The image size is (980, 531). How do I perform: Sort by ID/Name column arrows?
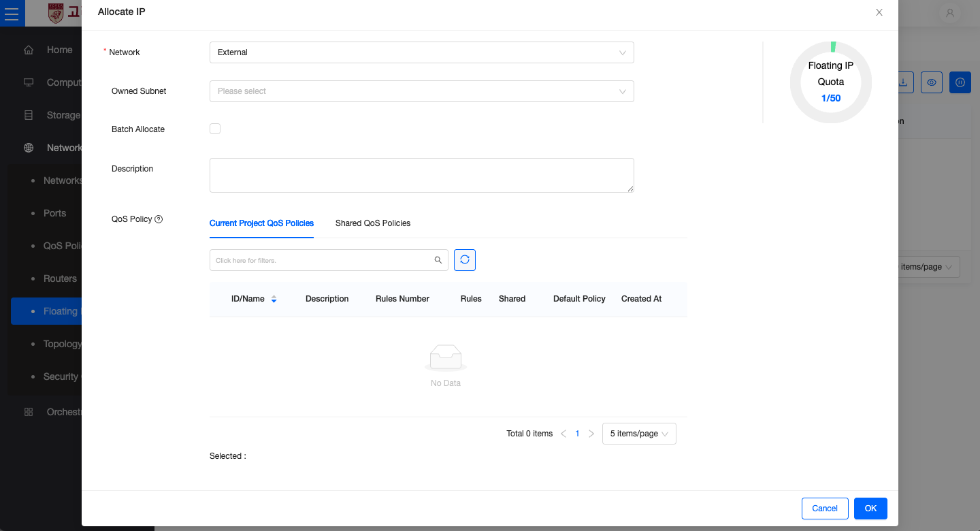pyautogui.click(x=274, y=299)
